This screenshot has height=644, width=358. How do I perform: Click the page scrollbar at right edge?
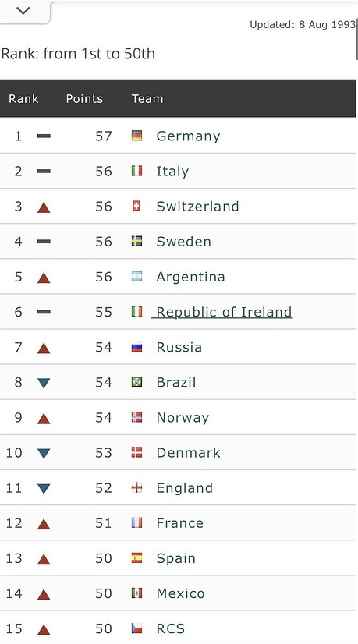click(x=356, y=39)
